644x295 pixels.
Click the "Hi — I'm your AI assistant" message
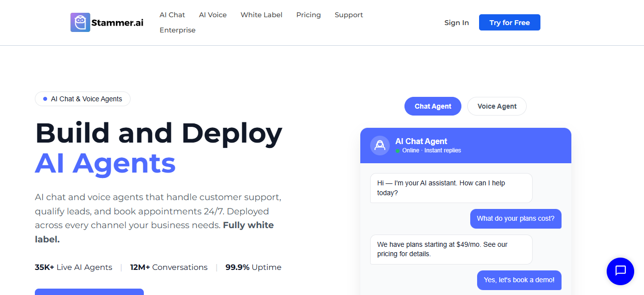tap(451, 188)
